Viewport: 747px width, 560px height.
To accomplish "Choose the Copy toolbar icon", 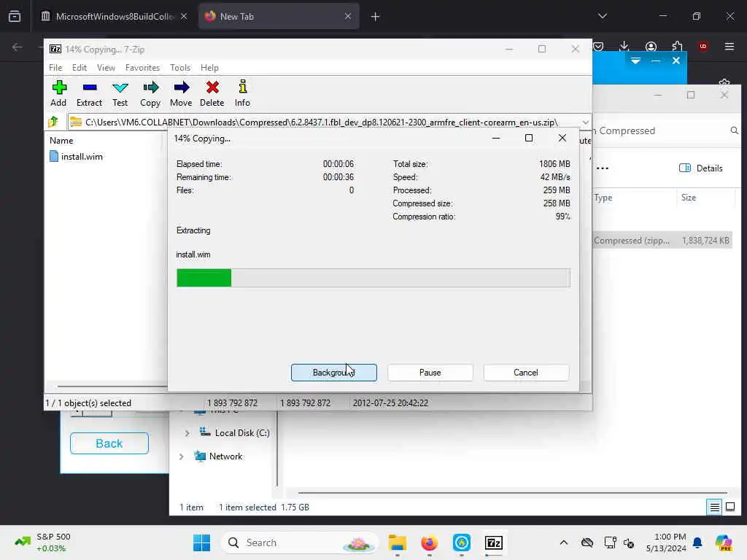I will pyautogui.click(x=150, y=93).
